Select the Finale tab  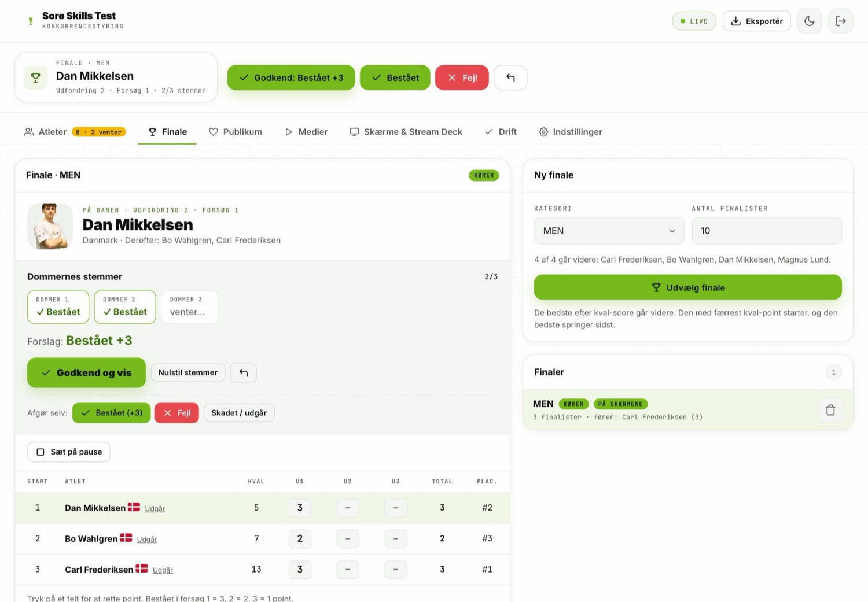point(168,132)
